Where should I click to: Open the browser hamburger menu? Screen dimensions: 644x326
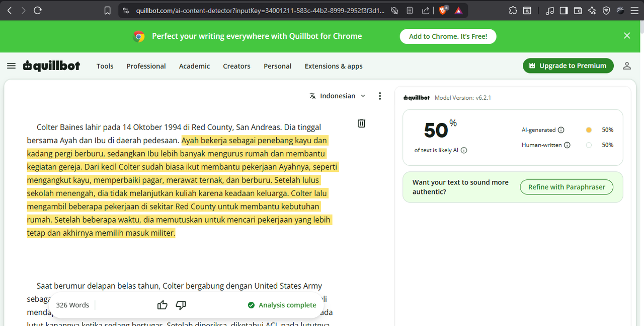pos(634,10)
